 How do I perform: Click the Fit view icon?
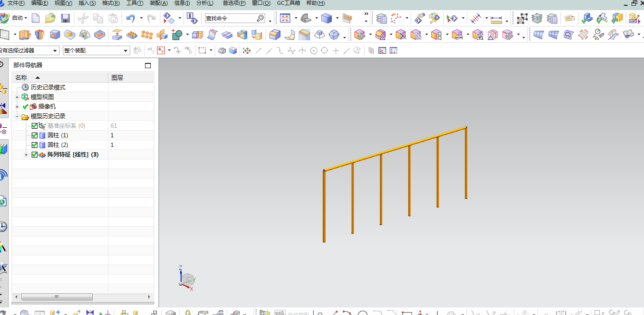[285, 18]
